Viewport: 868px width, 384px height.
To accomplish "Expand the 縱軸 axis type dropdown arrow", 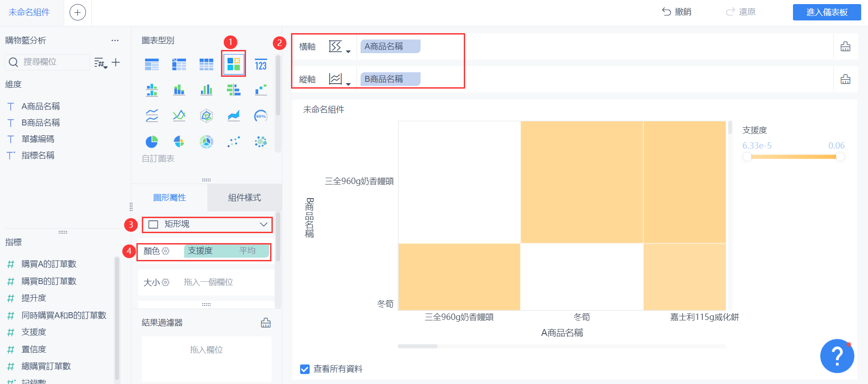I will 348,84.
